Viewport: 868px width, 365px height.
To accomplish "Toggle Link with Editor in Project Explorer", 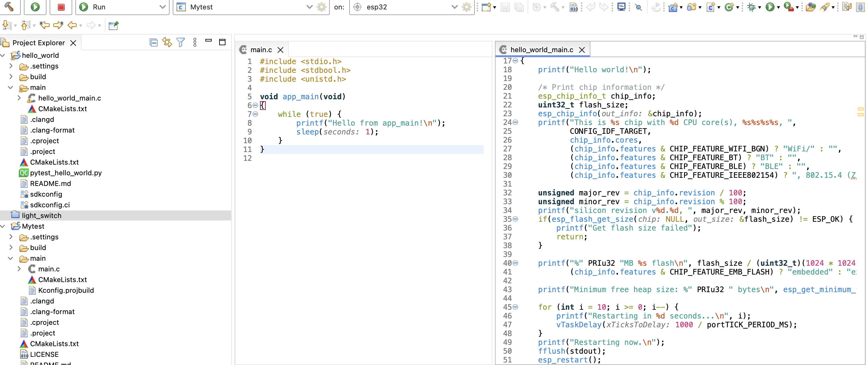I will pyautogui.click(x=167, y=42).
